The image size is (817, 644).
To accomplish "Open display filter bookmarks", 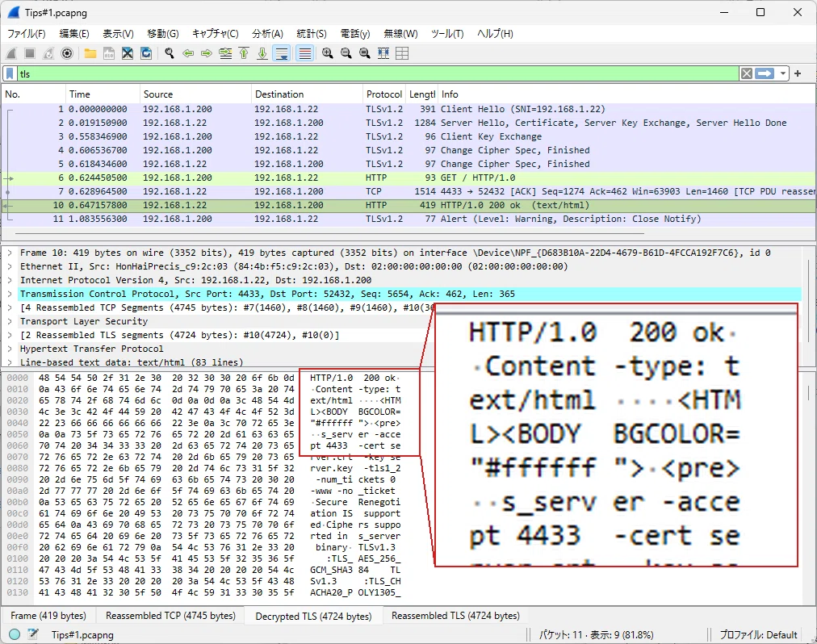I will 10,73.
